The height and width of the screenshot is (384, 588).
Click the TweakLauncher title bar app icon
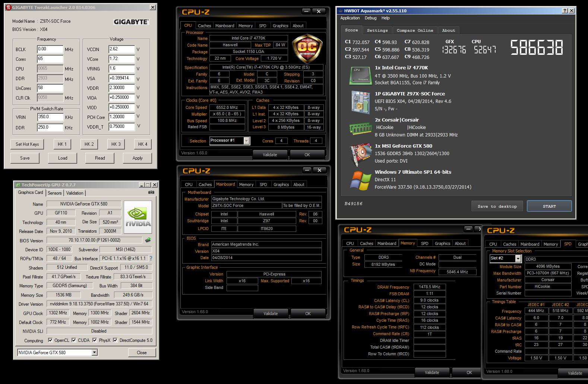tap(9, 7)
